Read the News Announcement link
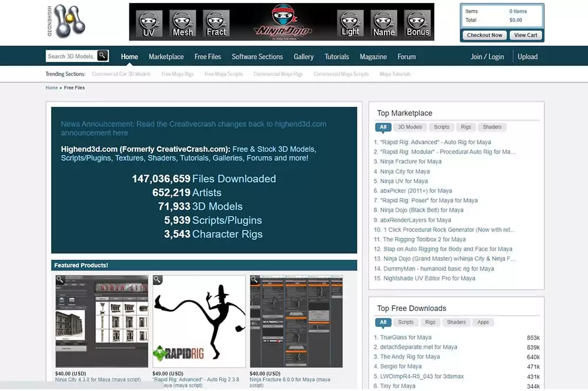The height and width of the screenshot is (391, 588). (x=194, y=128)
